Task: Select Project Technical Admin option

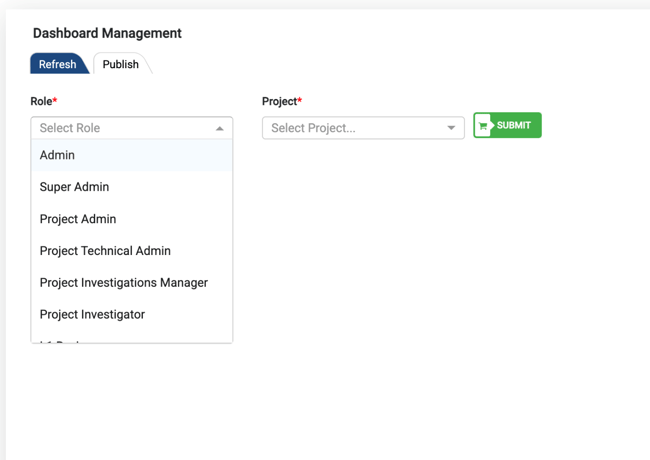Action: point(105,251)
